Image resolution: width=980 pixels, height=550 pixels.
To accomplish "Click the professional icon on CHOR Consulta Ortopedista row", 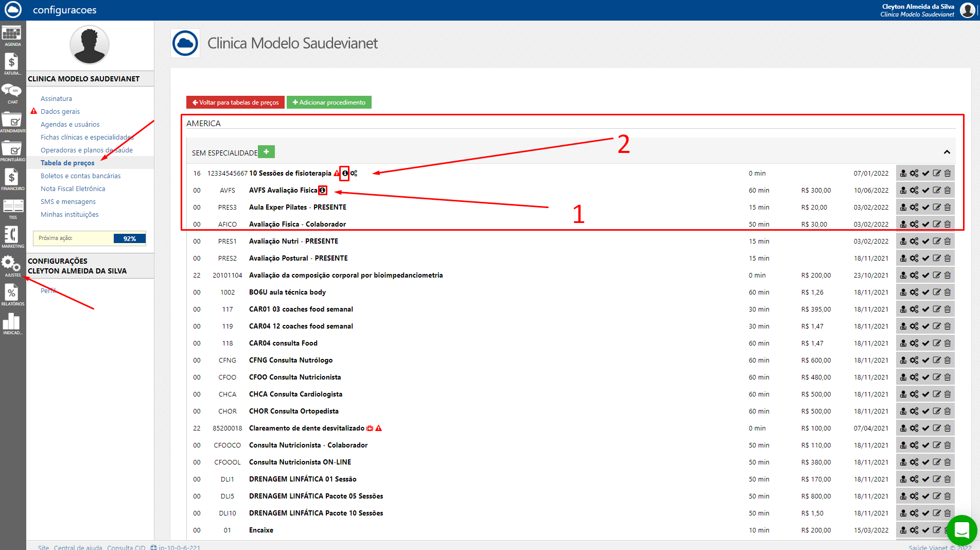I will (x=903, y=411).
